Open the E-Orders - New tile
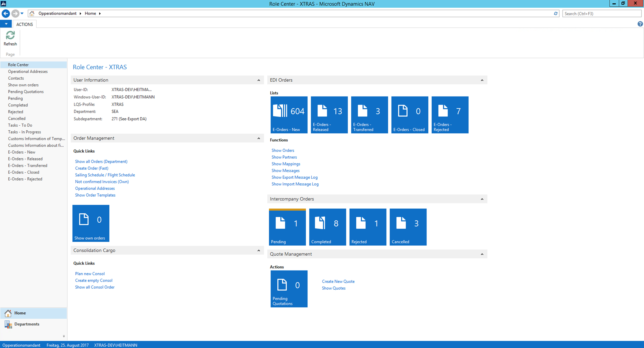This screenshot has height=348, width=644. tap(289, 115)
